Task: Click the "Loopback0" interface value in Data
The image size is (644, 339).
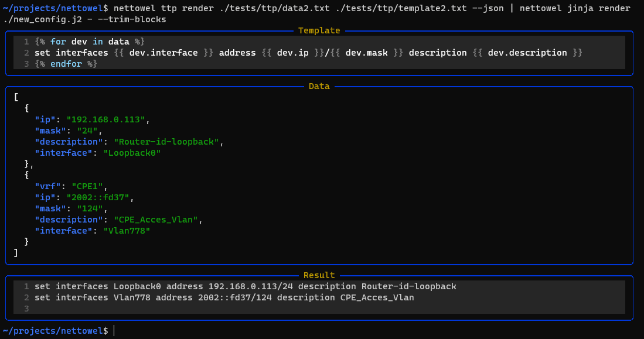Action: (132, 153)
